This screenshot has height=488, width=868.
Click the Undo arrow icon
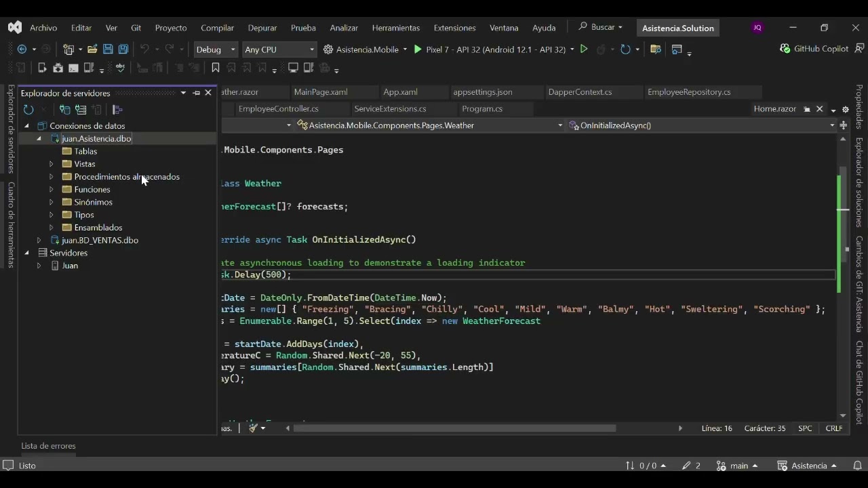coord(144,49)
